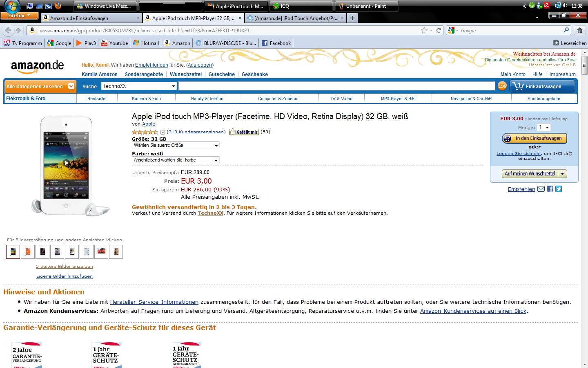Screen dimensions: 588x368
Task: Click the search magnifier in Google box
Action: point(566,30)
